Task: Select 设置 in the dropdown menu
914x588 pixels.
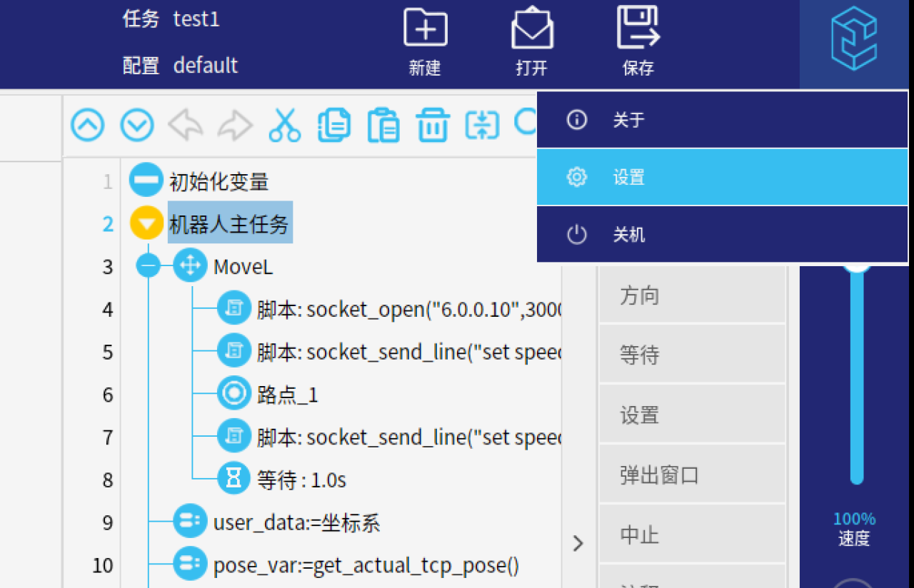Action: [721, 177]
